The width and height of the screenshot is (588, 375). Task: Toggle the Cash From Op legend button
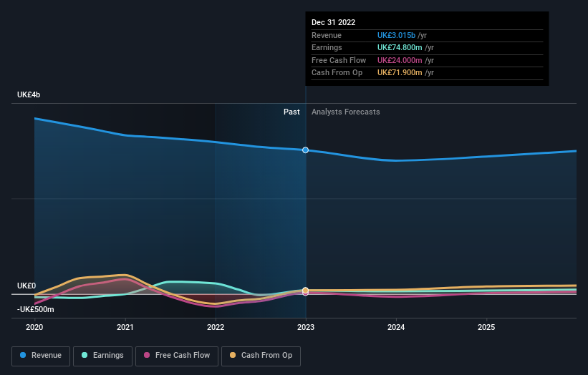click(261, 356)
